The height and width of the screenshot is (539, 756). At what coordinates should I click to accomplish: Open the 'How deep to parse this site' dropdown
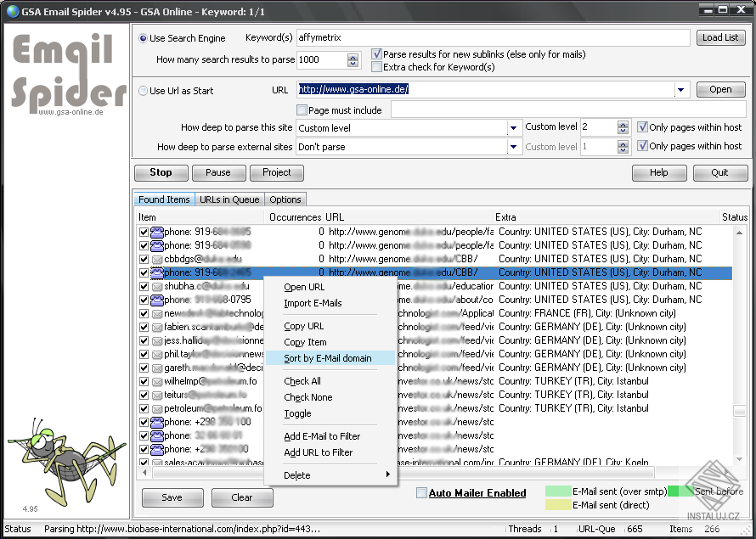coord(514,127)
